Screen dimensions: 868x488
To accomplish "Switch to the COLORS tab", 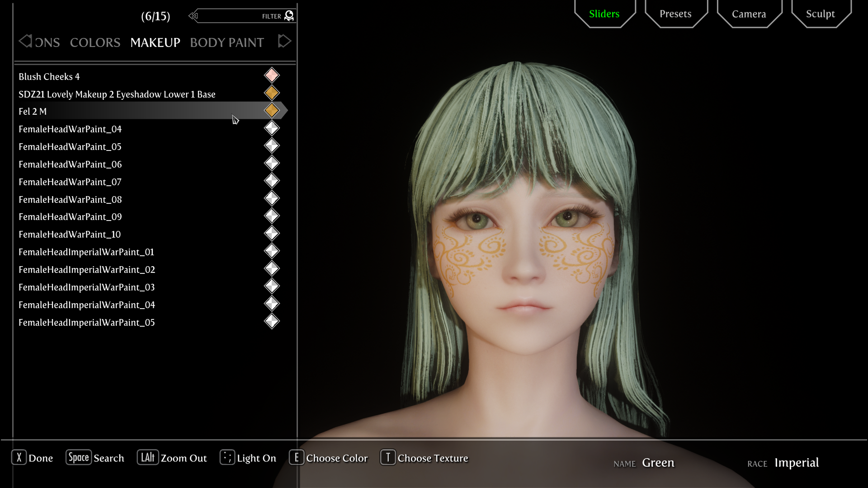I will (x=95, y=42).
